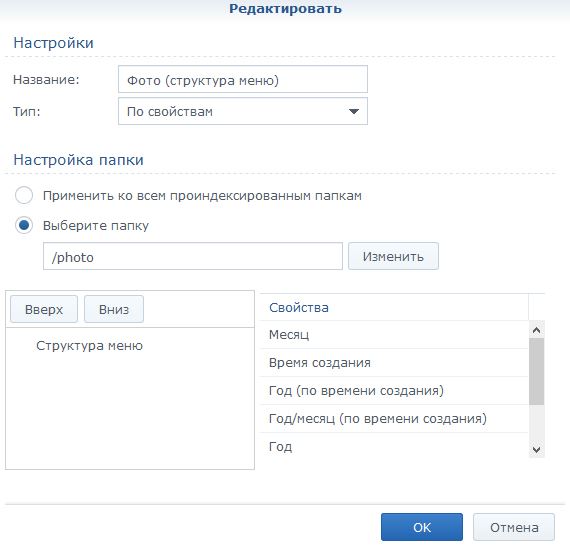Cancel with the 'Отмена' button

pyautogui.click(x=514, y=527)
